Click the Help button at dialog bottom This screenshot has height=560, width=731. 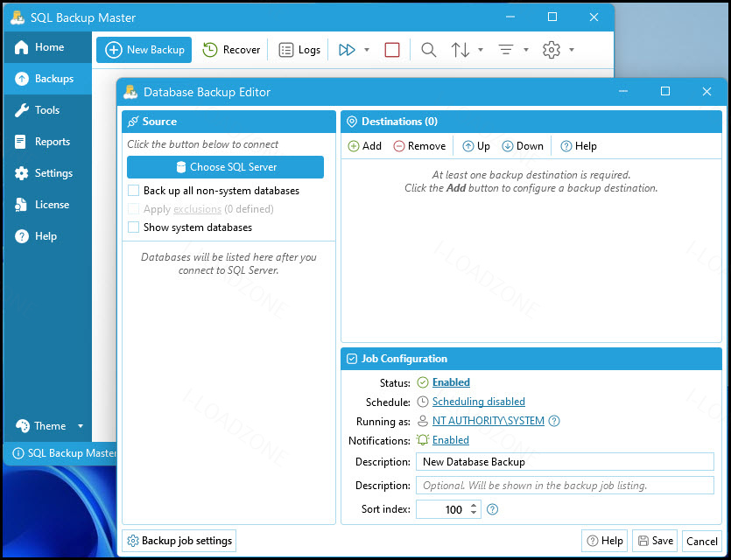pyautogui.click(x=605, y=541)
